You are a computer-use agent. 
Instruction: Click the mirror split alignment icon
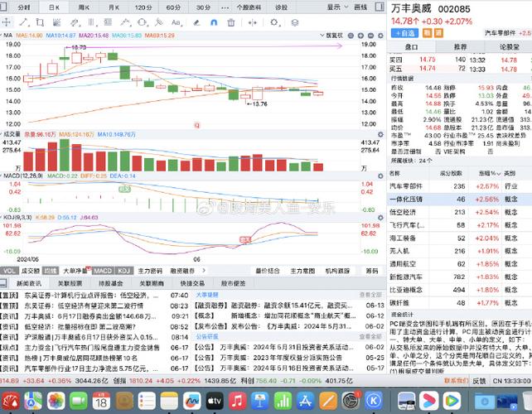(x=253, y=22)
